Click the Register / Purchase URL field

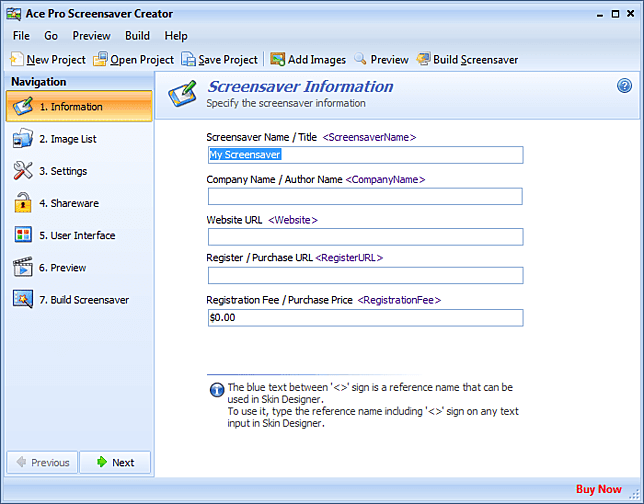[366, 275]
